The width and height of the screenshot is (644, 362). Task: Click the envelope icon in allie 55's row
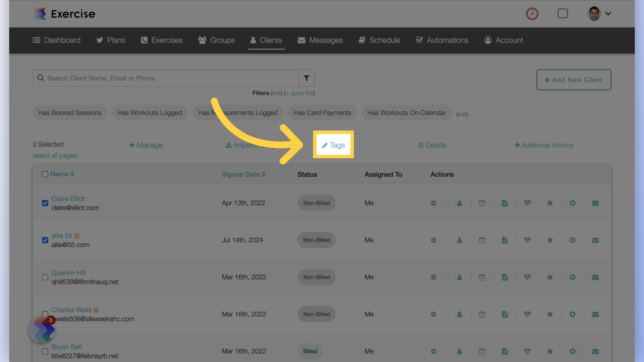coord(595,240)
